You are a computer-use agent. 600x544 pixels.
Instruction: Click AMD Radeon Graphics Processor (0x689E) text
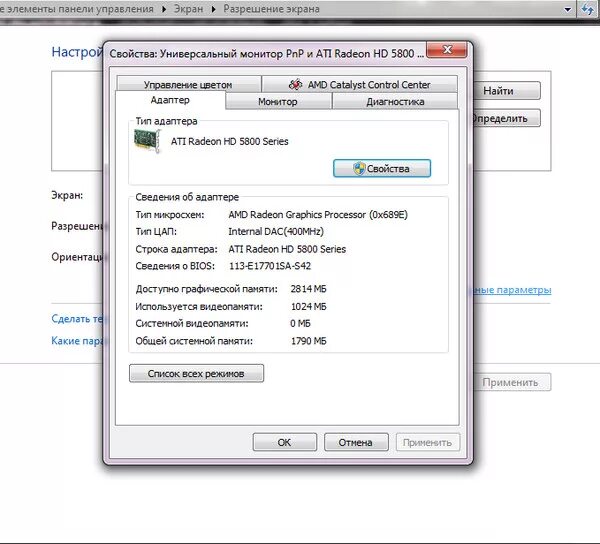pyautogui.click(x=318, y=215)
